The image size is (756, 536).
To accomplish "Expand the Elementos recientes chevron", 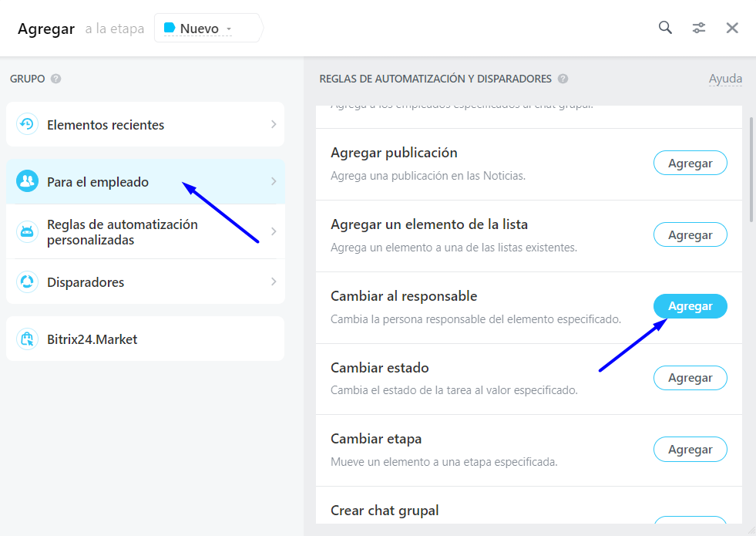I will [274, 124].
